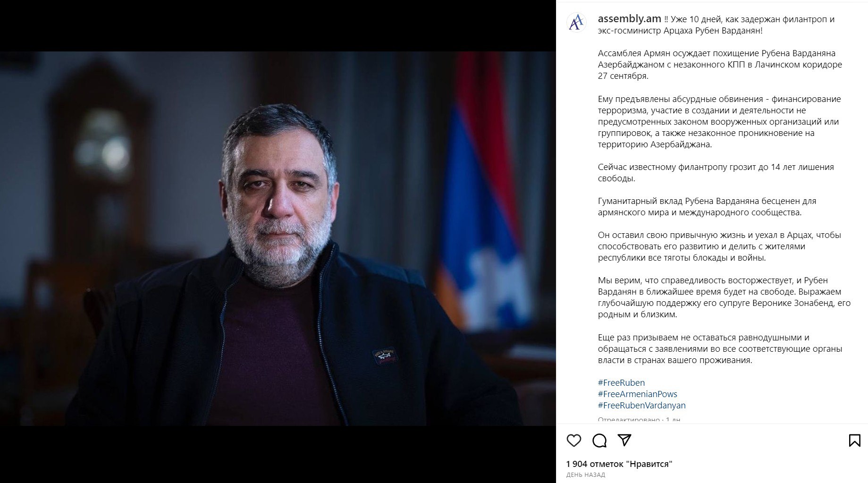The height and width of the screenshot is (483, 868).
Task: Click the black bar above the photo
Action: click(278, 25)
